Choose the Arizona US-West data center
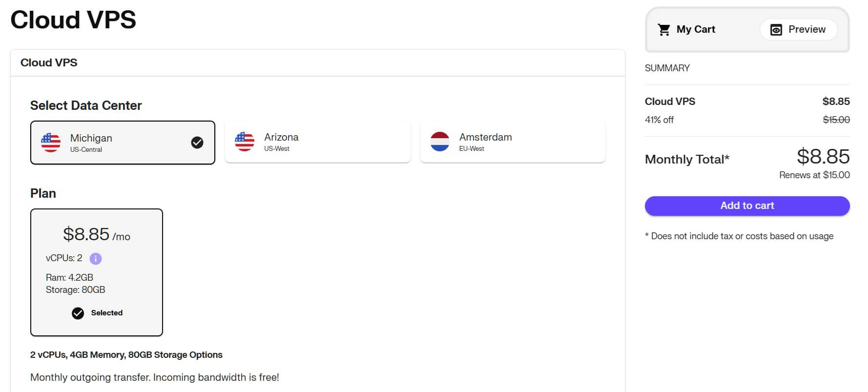This screenshot has height=392, width=868. [317, 142]
